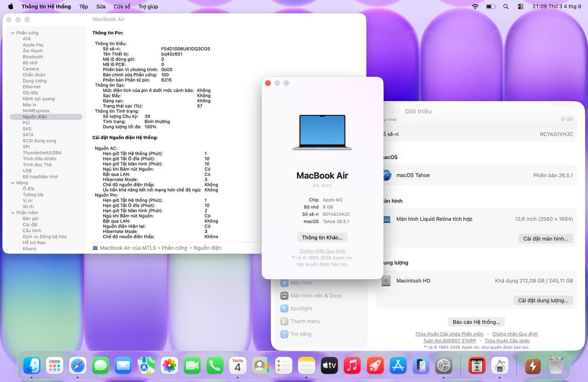
Task: Open Spotlight search from menu bar
Action: tap(506, 6)
